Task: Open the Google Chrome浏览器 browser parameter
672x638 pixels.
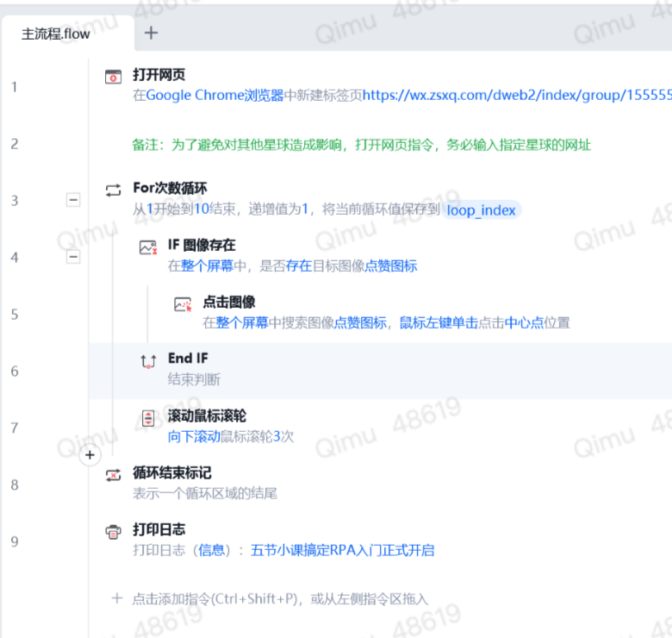Action: (x=215, y=95)
